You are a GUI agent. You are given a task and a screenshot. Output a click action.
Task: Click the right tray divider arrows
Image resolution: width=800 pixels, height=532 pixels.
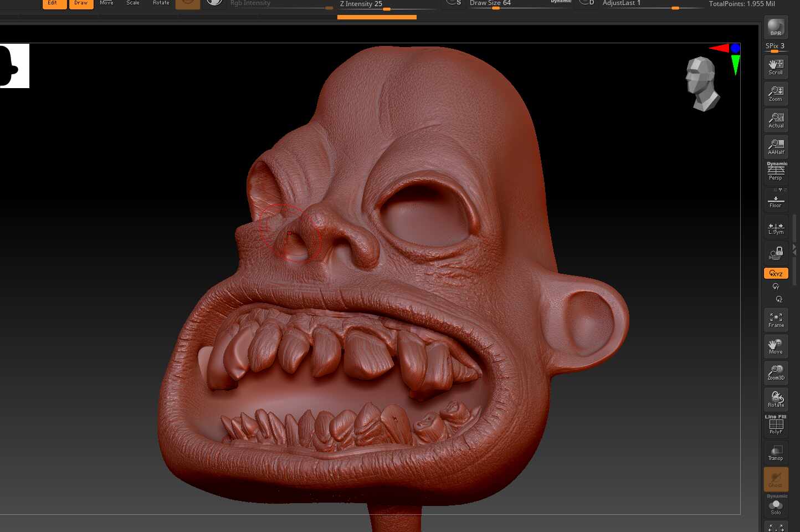tap(794, 249)
